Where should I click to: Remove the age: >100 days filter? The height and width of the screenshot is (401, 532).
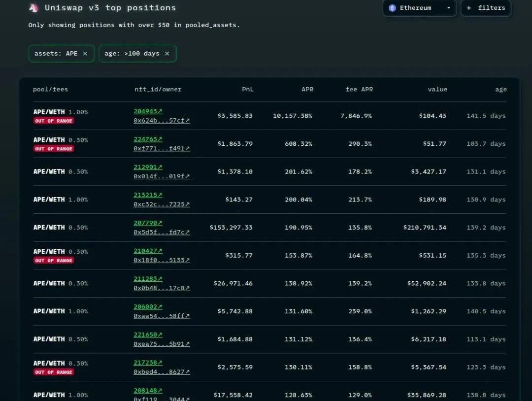pos(167,54)
